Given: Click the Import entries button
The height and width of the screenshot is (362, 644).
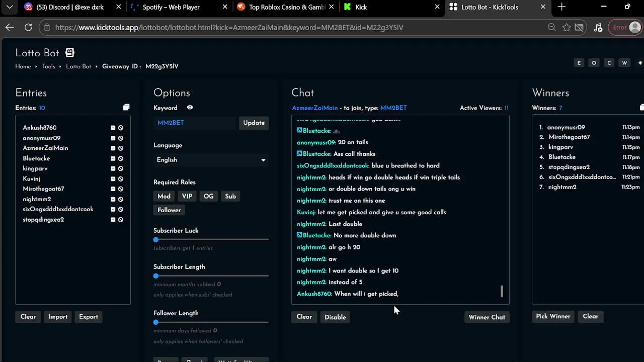Looking at the screenshot, I should (58, 317).
